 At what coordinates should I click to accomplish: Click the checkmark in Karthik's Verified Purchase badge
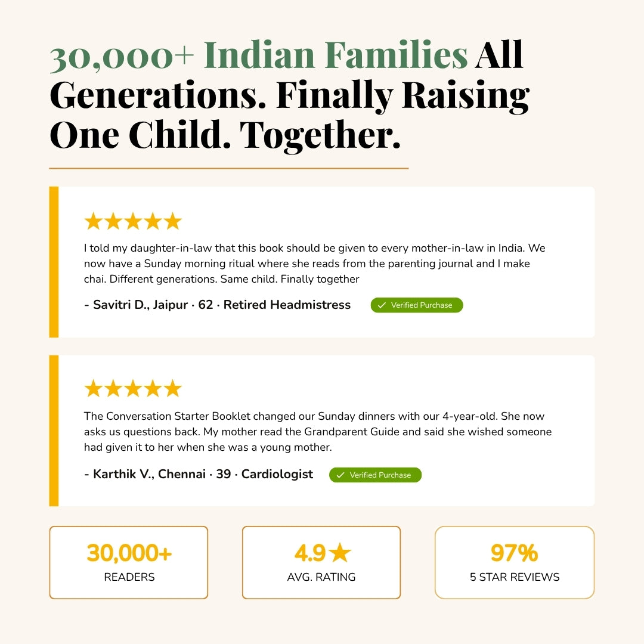[x=340, y=475]
